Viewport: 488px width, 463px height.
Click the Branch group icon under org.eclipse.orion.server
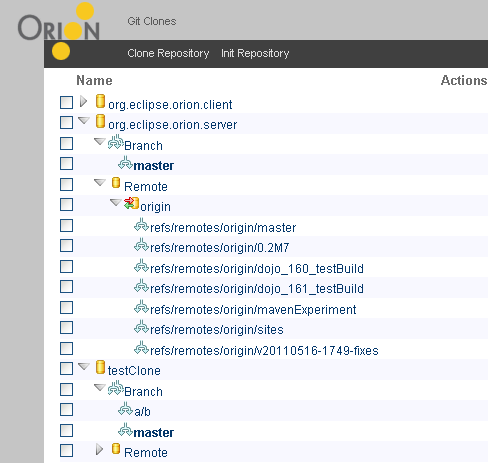click(x=116, y=142)
